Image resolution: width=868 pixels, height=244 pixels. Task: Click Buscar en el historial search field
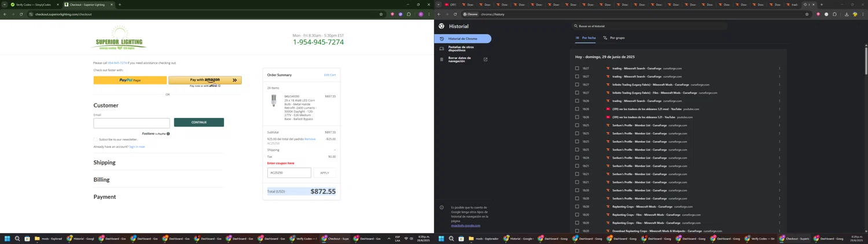click(x=648, y=26)
